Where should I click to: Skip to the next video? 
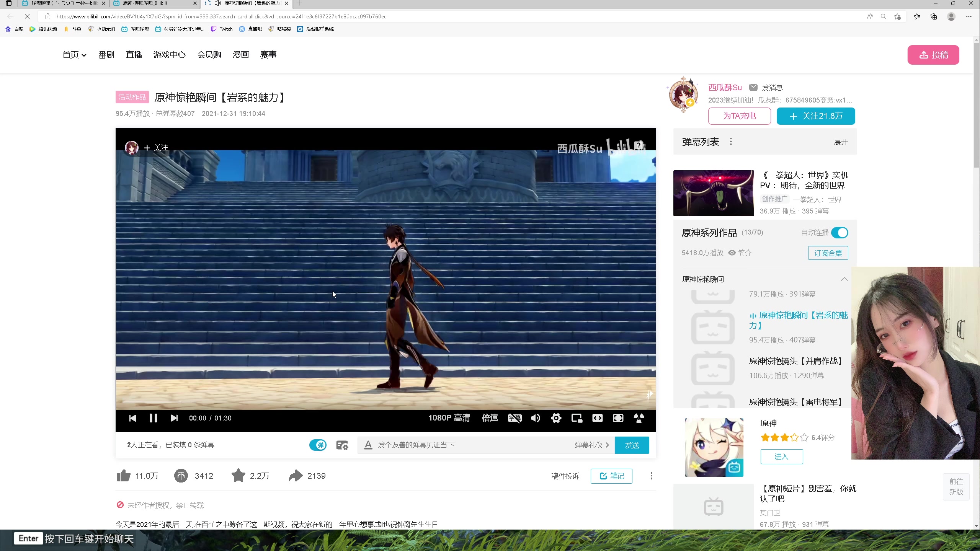point(174,418)
